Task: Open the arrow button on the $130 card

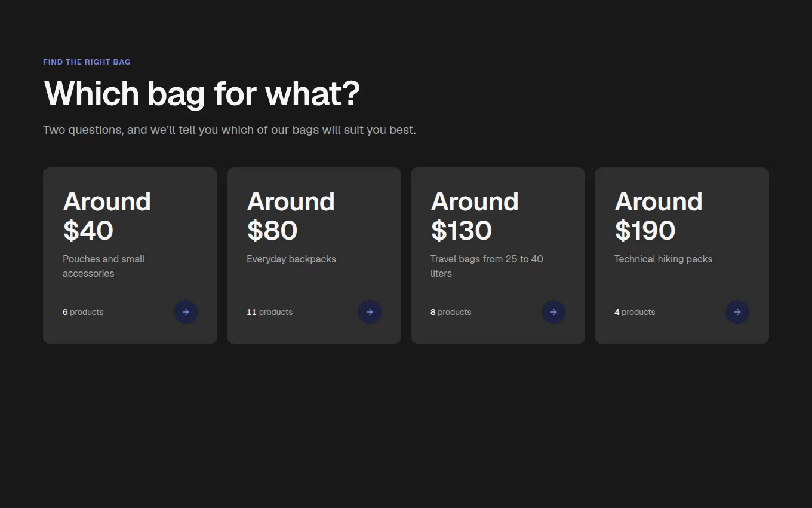Action: (x=553, y=312)
